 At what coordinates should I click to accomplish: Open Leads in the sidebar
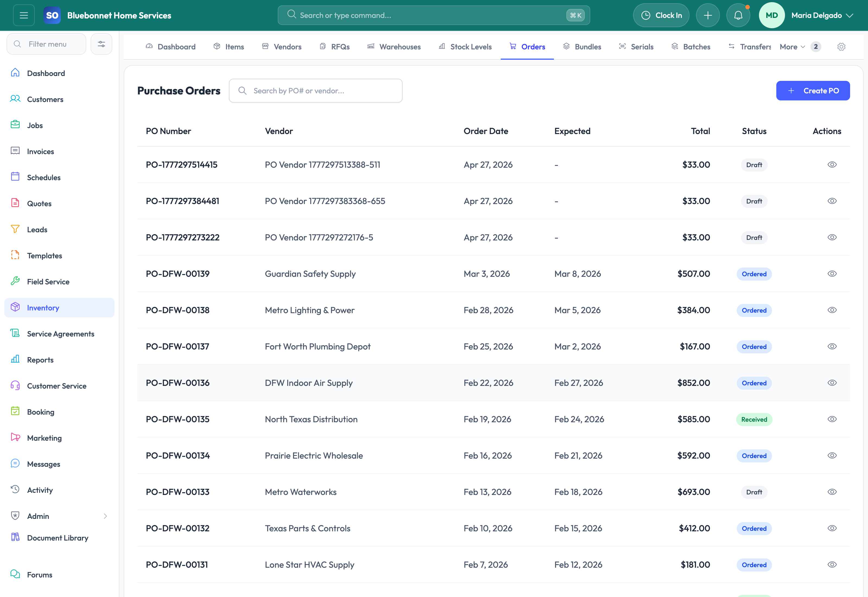[59, 230]
